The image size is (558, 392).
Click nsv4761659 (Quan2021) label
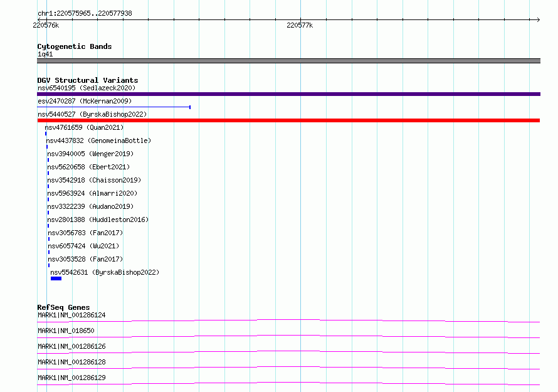click(x=84, y=127)
